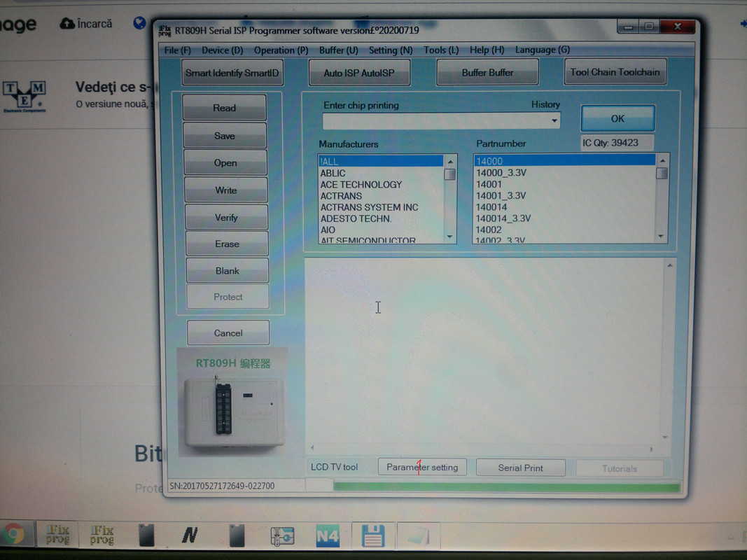Open the File (F) menu
This screenshot has height=560, width=747.
[177, 50]
